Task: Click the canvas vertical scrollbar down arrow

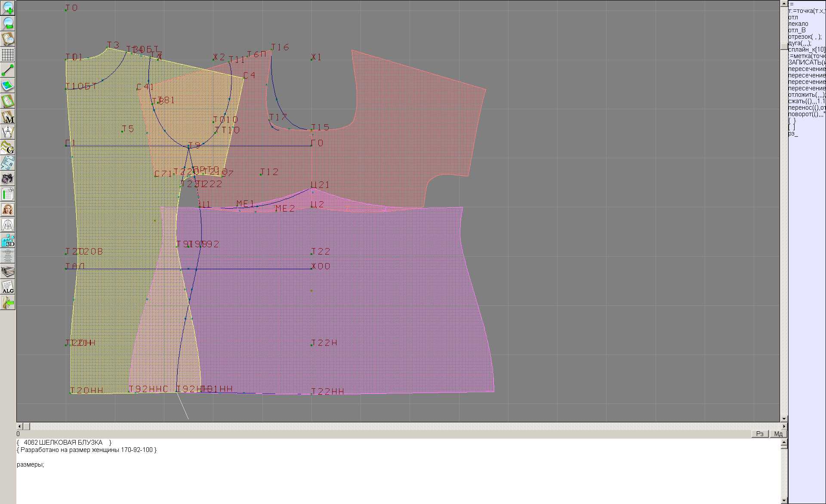Action: [x=784, y=418]
